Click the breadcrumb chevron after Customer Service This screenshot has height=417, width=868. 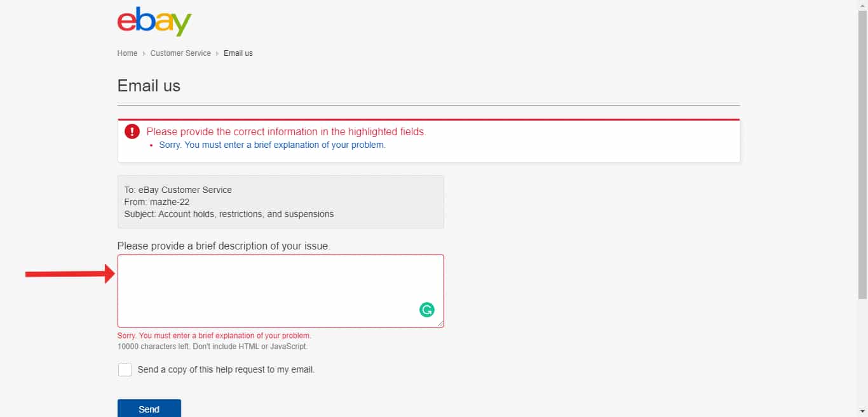217,53
